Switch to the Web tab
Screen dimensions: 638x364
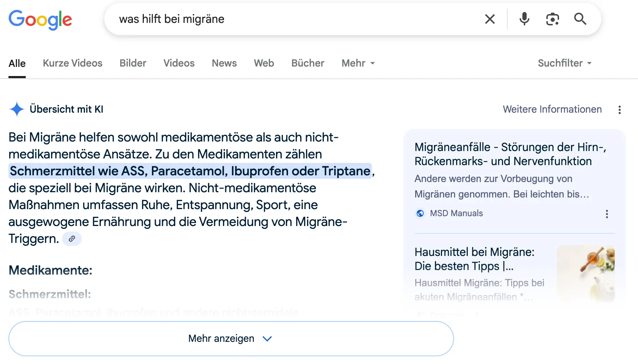click(264, 63)
